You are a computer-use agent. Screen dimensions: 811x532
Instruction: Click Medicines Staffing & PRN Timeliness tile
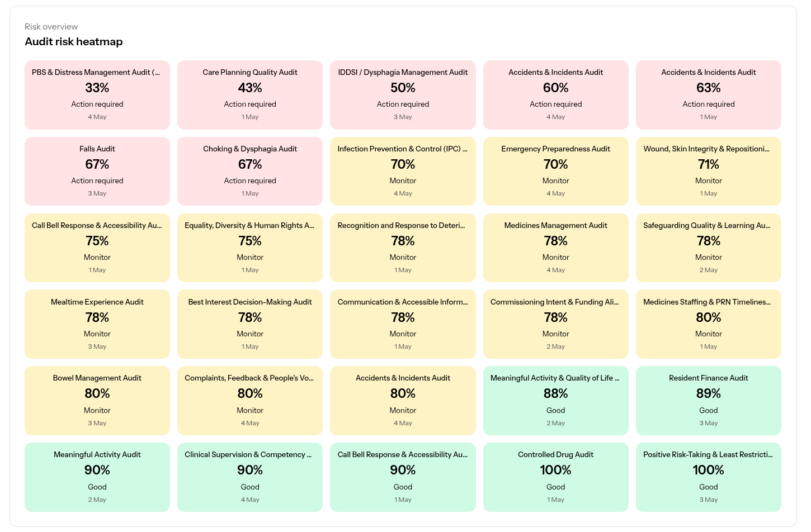[x=709, y=324]
